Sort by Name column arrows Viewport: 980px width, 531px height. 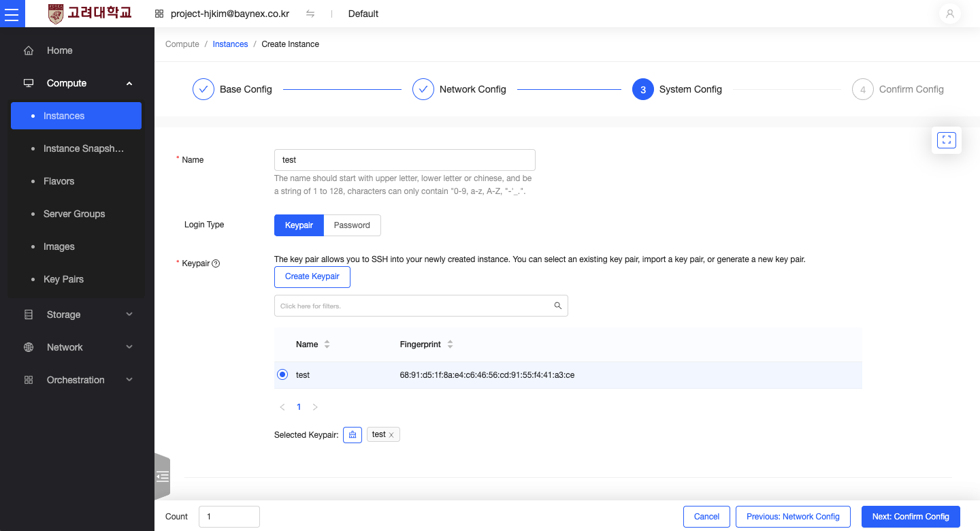327,344
